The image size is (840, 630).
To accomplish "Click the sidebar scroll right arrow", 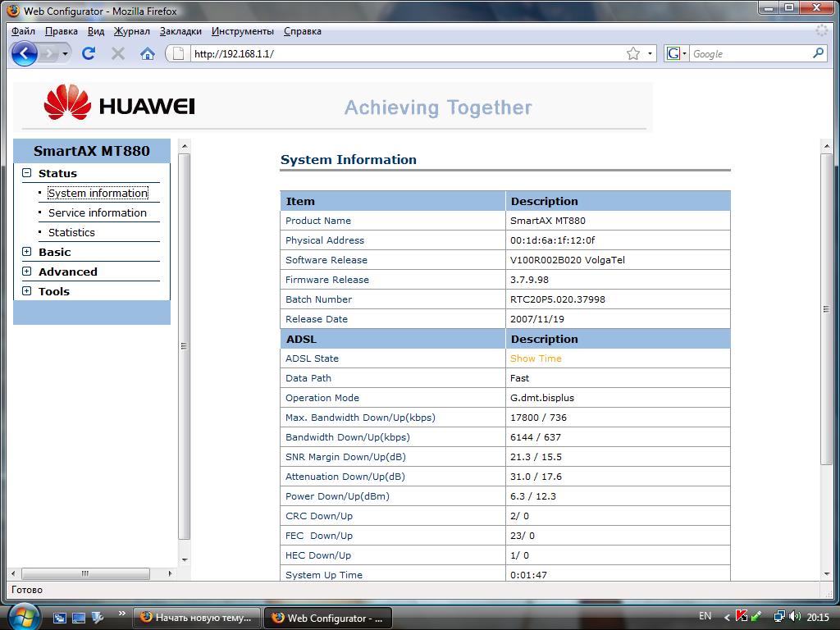I will (170, 573).
